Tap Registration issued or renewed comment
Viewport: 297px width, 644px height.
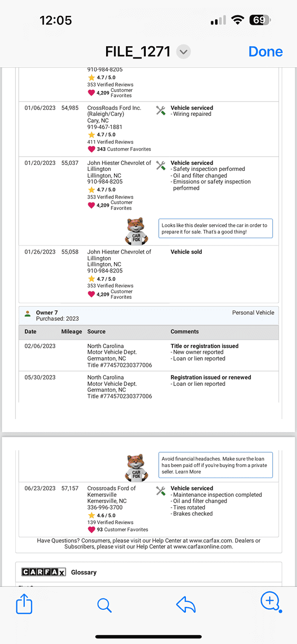coord(211,377)
